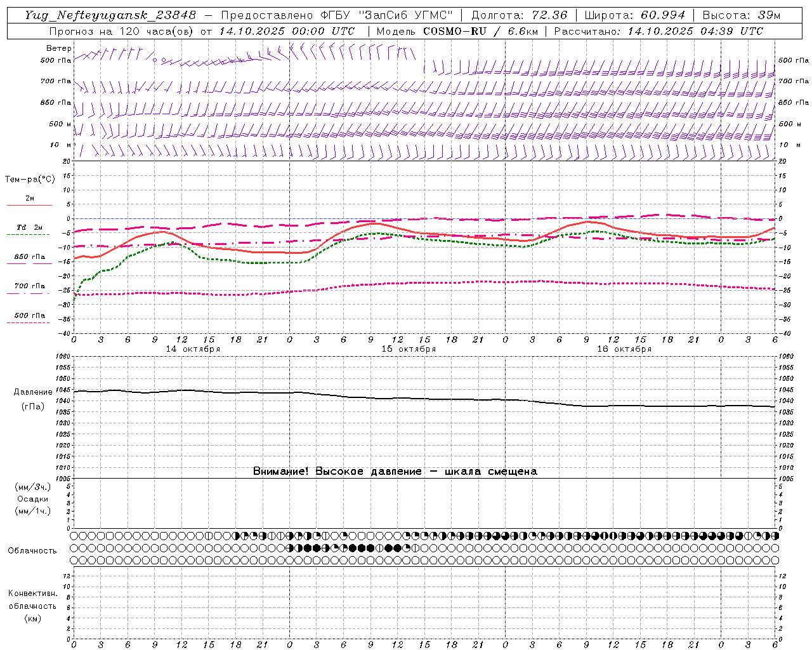Screen dimensions: 812x650
Task: Click the dotted pink line under 500 гПа legend
Action: click(28, 323)
